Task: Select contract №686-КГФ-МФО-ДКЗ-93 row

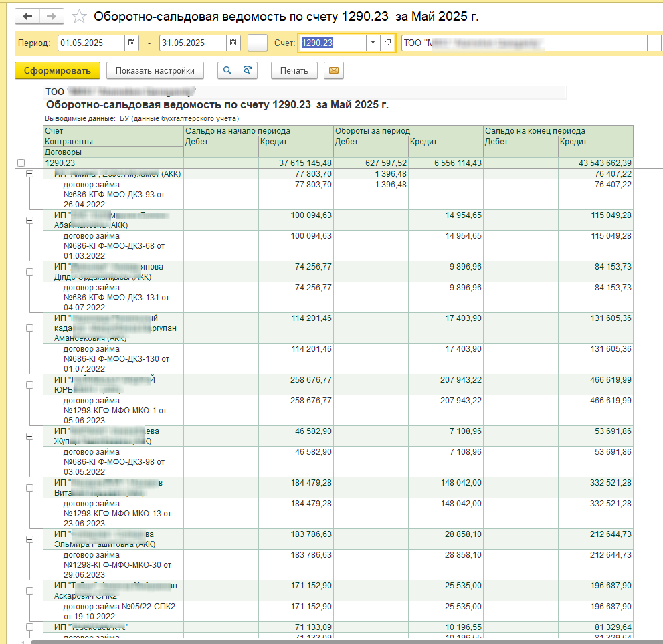Action: (x=113, y=195)
